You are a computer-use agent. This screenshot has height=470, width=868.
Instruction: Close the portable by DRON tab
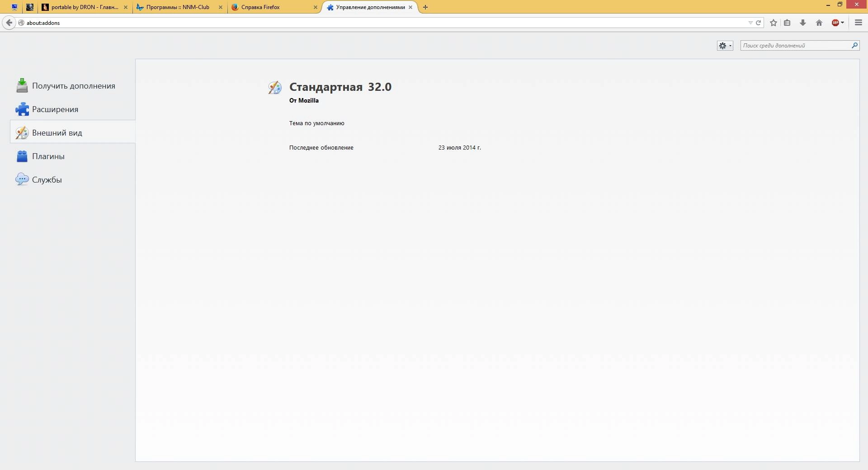click(126, 7)
